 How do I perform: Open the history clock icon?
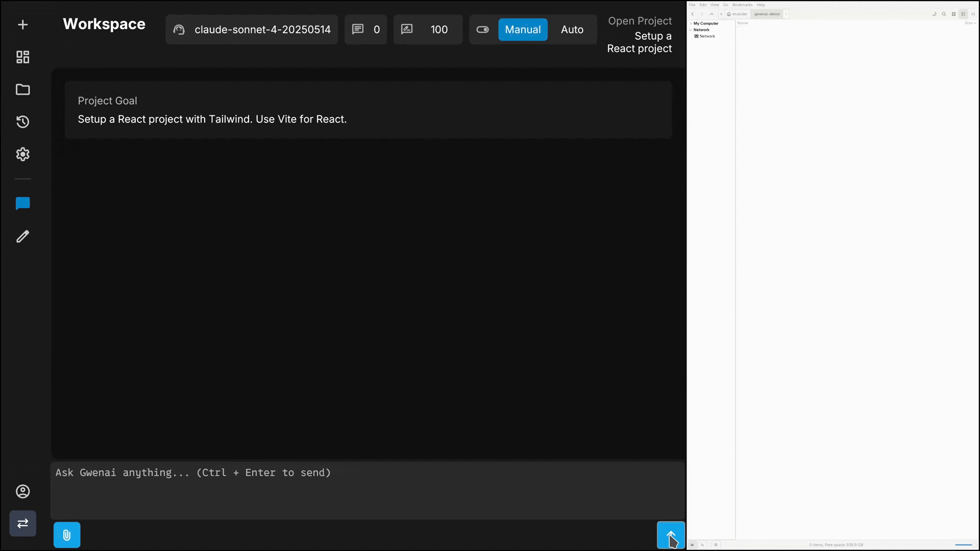coord(22,122)
